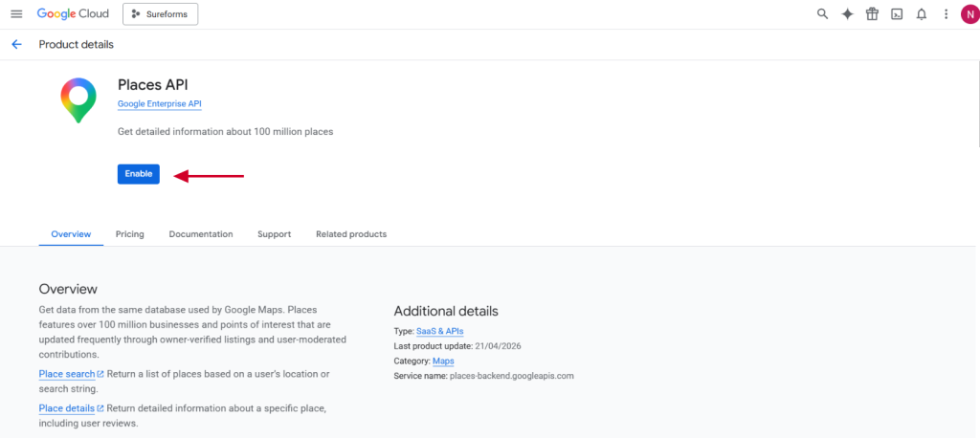The height and width of the screenshot is (438, 980).
Task: Open the three-dot settings menu
Action: point(946,13)
